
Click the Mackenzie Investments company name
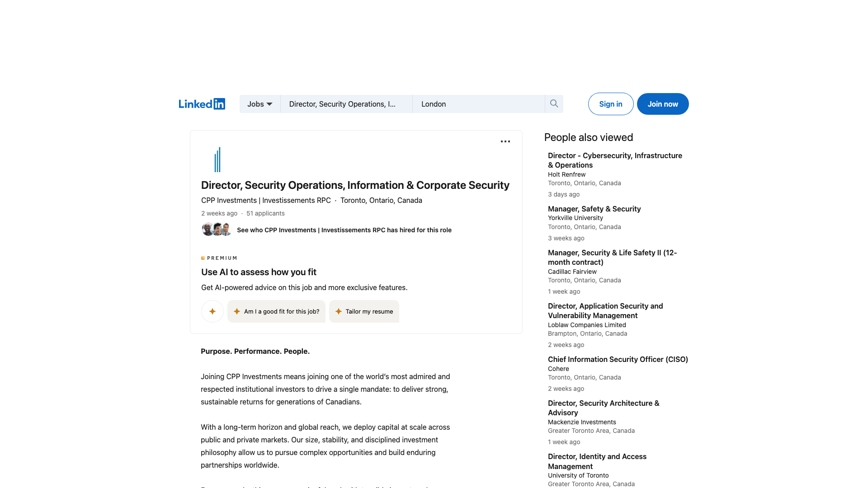click(x=582, y=422)
